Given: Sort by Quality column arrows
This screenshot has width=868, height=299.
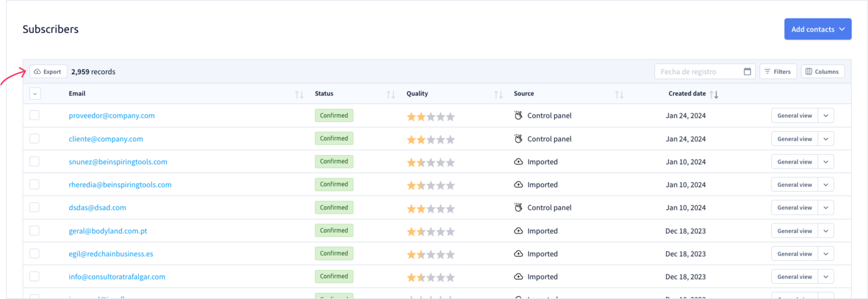Looking at the screenshot, I should [x=498, y=94].
